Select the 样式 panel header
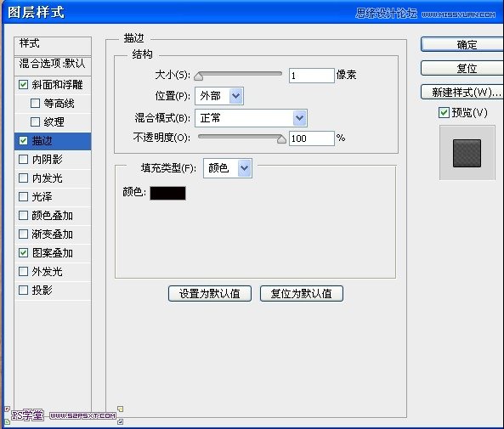The height and width of the screenshot is (429, 504). click(53, 46)
